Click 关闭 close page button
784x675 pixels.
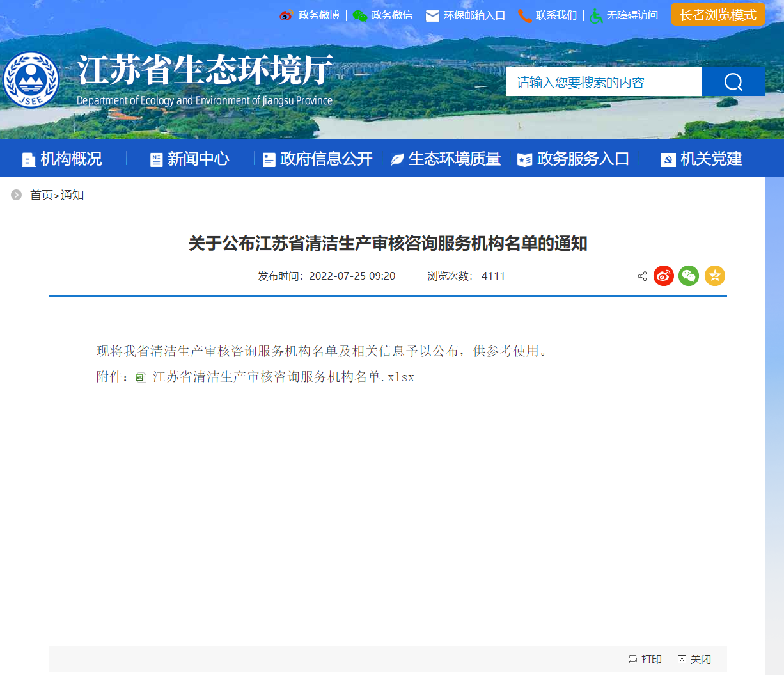694,659
